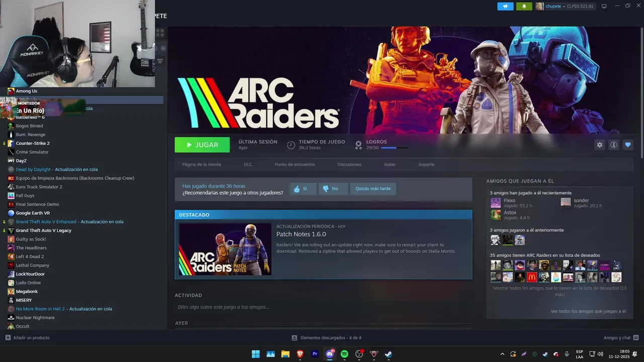The height and width of the screenshot is (362, 644).
Task: Open the library filter options icon
Action: click(x=160, y=61)
